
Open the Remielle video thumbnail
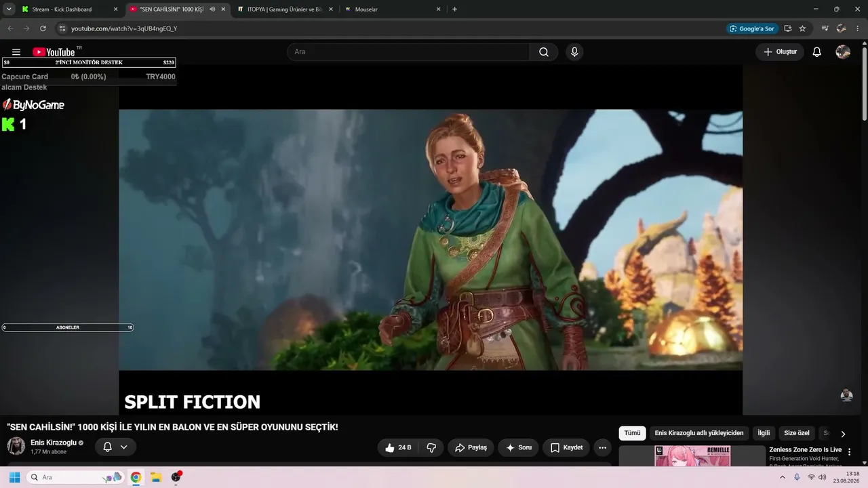click(x=692, y=455)
